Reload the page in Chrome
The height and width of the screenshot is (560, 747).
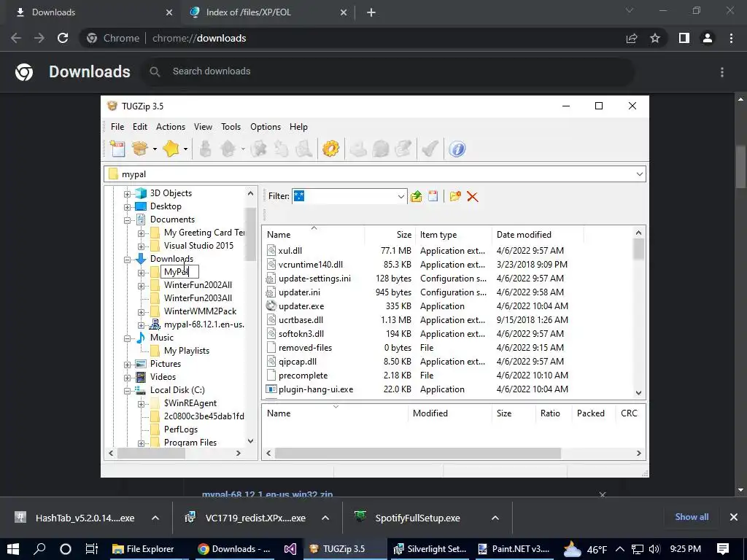point(63,38)
